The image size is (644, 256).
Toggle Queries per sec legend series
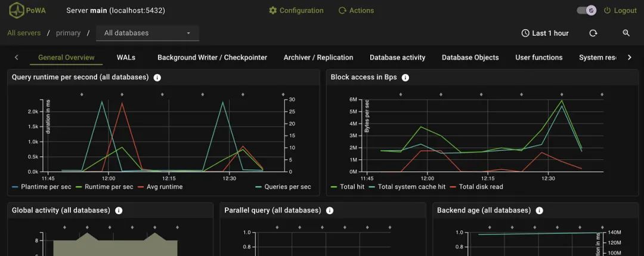pos(283,187)
